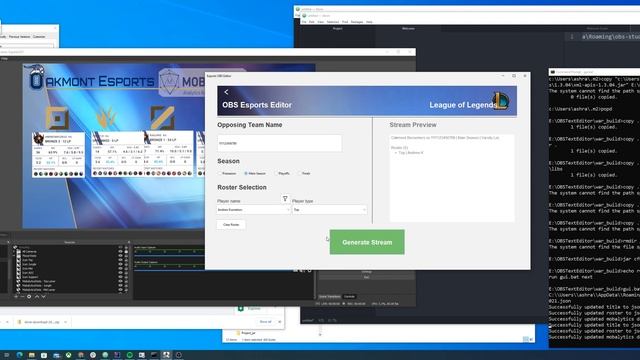The width and height of the screenshot is (640, 360).
Task: Select the Icon Support source row in OBS
Action: tap(69, 277)
